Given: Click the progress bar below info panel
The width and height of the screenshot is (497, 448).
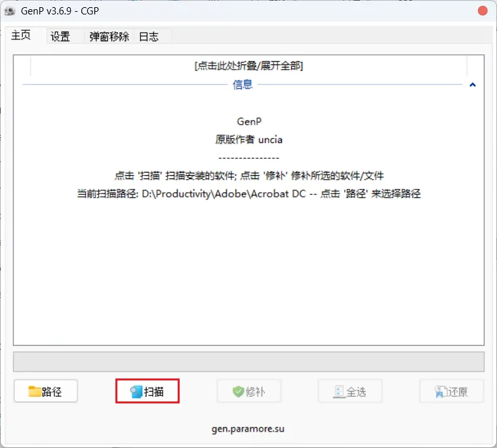Looking at the screenshot, I should [248, 361].
